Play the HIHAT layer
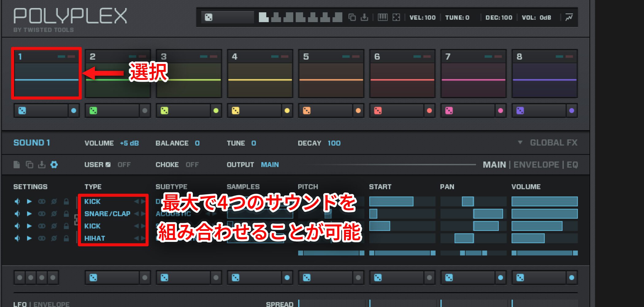The height and width of the screenshot is (307, 644). (x=29, y=238)
